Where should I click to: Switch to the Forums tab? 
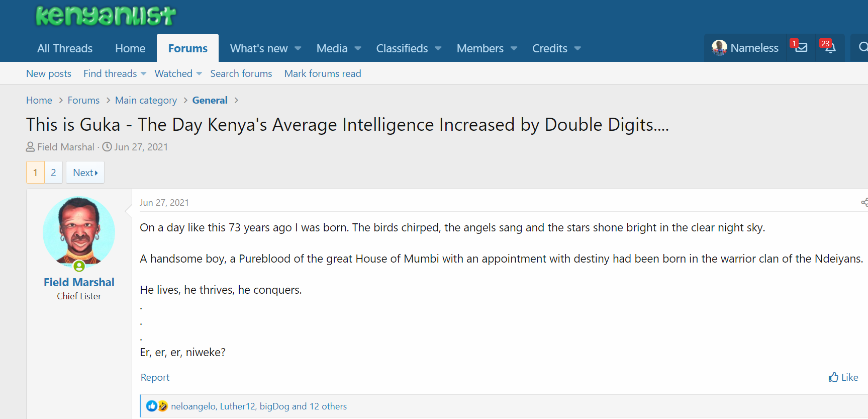[187, 48]
